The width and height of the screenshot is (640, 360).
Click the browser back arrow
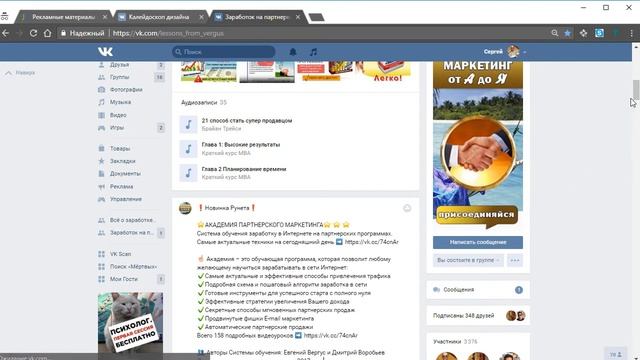[x=6, y=33]
